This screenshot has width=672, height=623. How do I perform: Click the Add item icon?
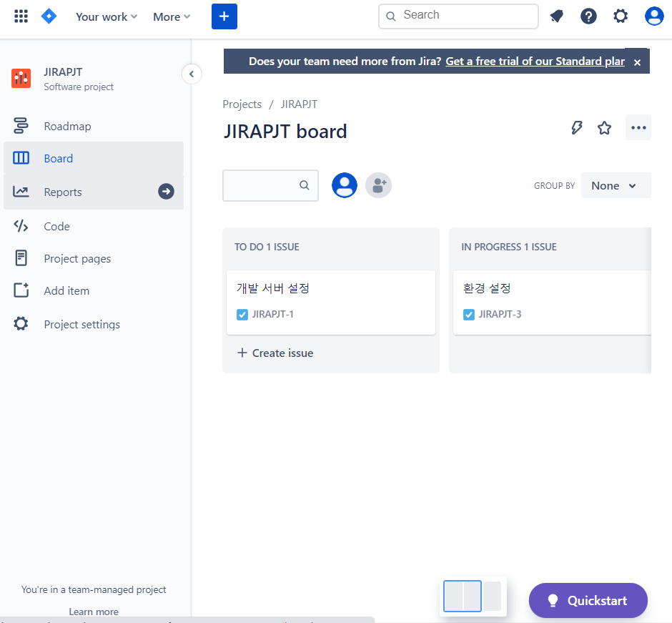[x=21, y=290]
